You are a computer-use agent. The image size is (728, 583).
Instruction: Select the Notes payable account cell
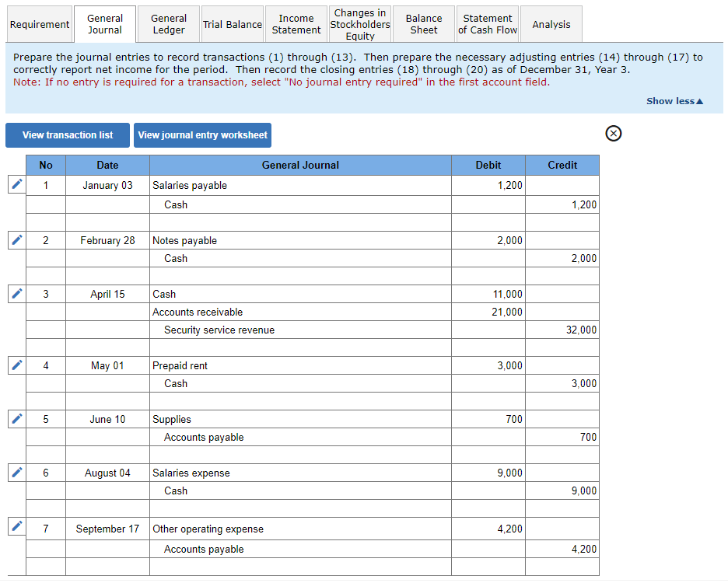(x=300, y=240)
